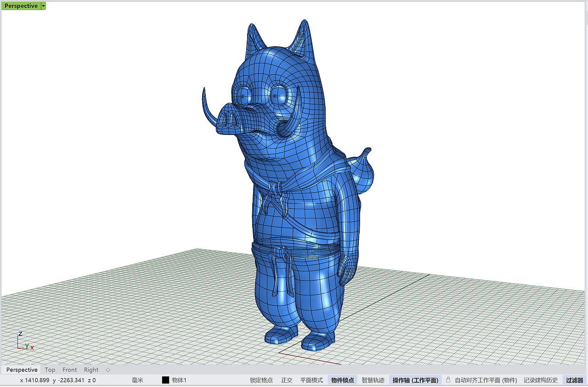
Task: Switch to the Front viewport tab
Action: (70, 370)
